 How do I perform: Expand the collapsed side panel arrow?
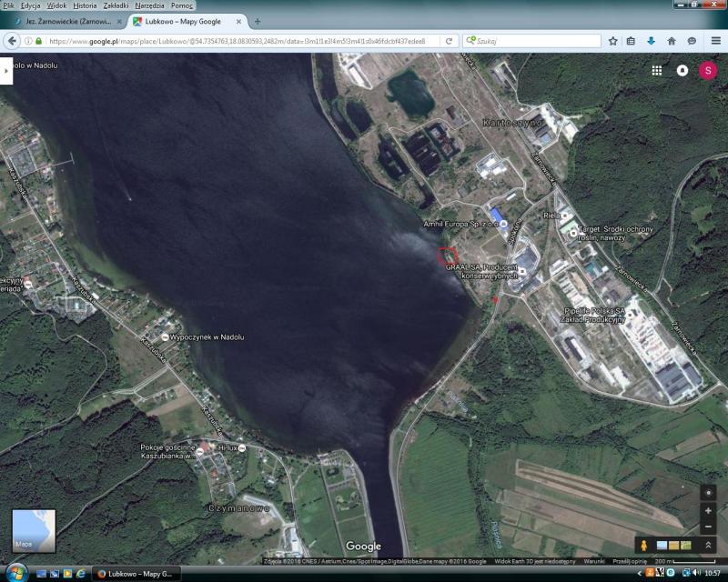point(6,70)
